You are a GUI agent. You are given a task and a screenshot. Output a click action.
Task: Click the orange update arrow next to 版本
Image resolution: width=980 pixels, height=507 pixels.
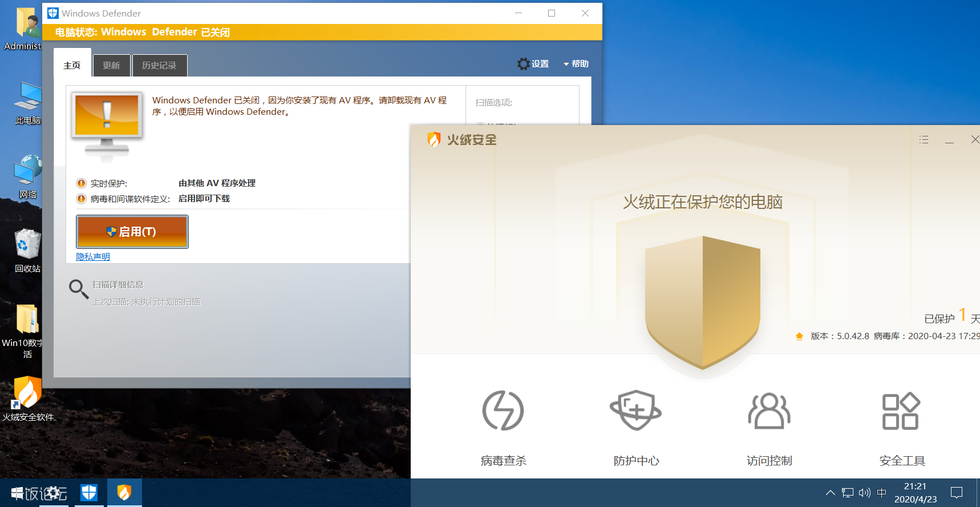[x=799, y=336]
